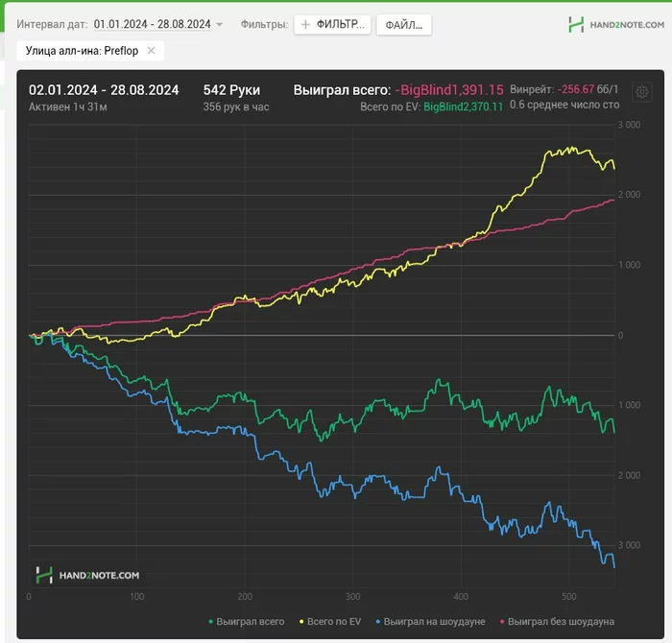This screenshot has width=672, height=643.
Task: Click the 356 рук в час text
Action: [236, 107]
